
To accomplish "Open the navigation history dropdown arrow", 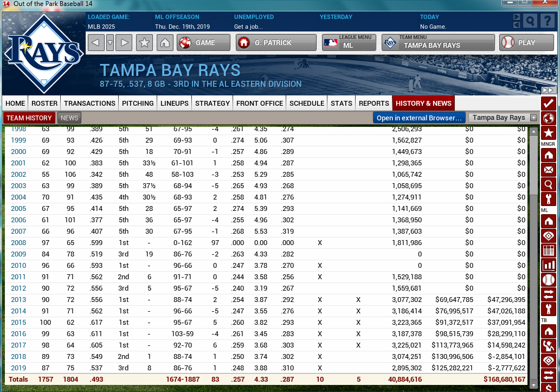I will pos(110,43).
